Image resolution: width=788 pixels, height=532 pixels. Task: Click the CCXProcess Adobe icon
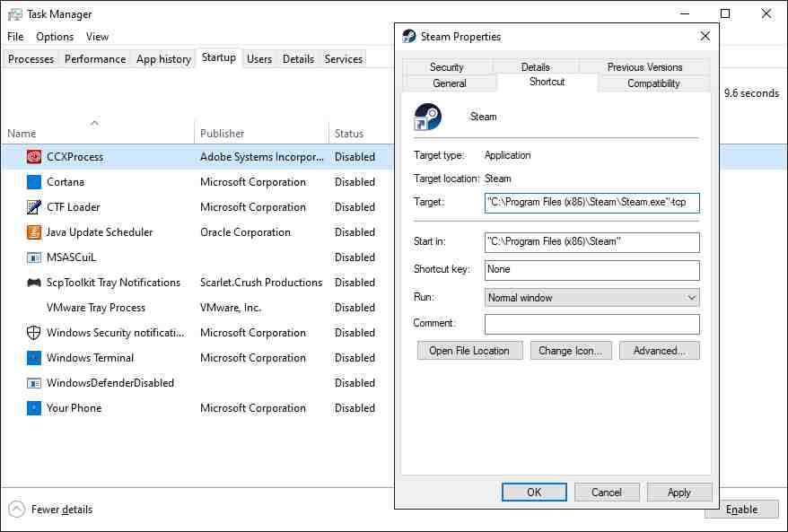click(x=34, y=157)
